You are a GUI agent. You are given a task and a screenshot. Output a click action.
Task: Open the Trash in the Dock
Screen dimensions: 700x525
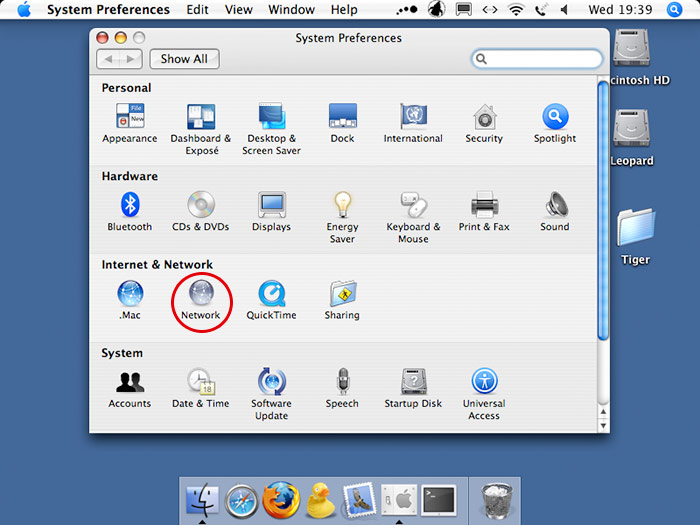coord(496,500)
